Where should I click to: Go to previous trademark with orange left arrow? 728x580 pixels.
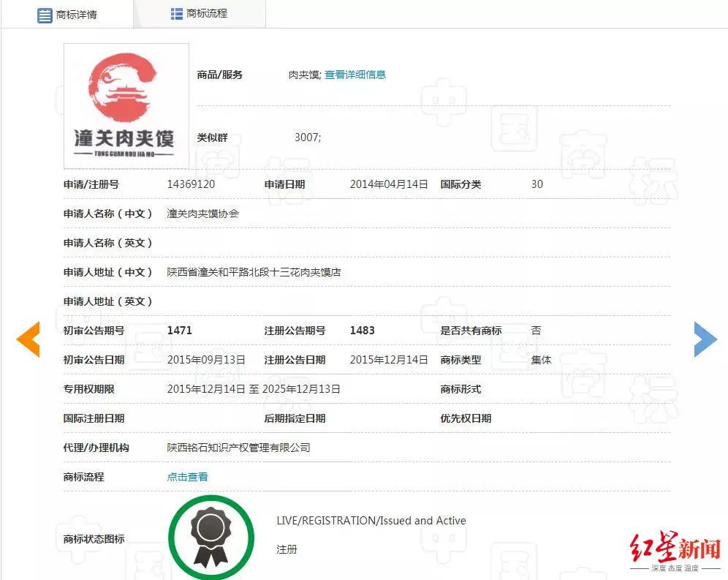click(29, 339)
